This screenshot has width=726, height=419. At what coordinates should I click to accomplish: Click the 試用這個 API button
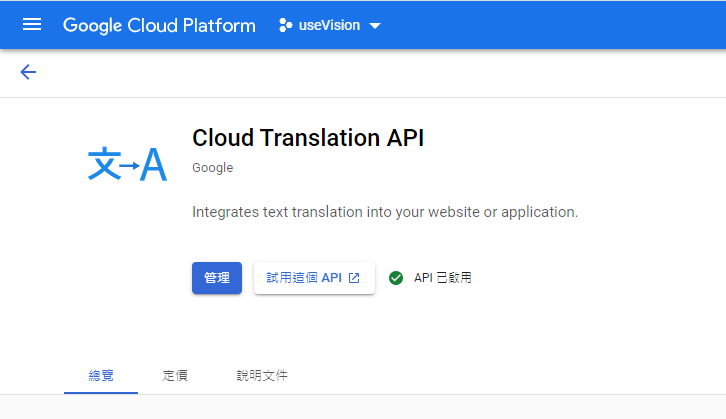pos(314,278)
